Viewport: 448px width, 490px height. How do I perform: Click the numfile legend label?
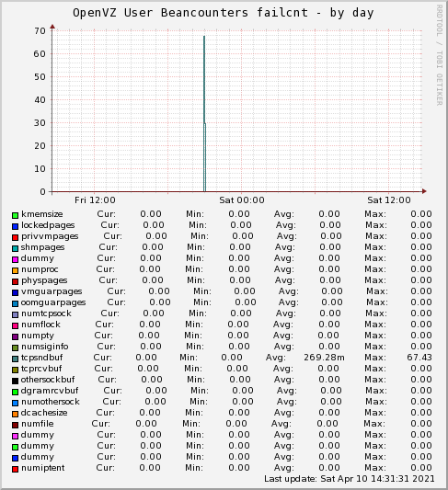tap(38, 424)
